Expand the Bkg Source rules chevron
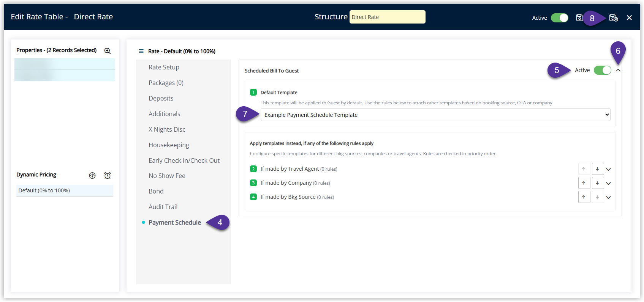The height and width of the screenshot is (302, 644). click(x=608, y=197)
